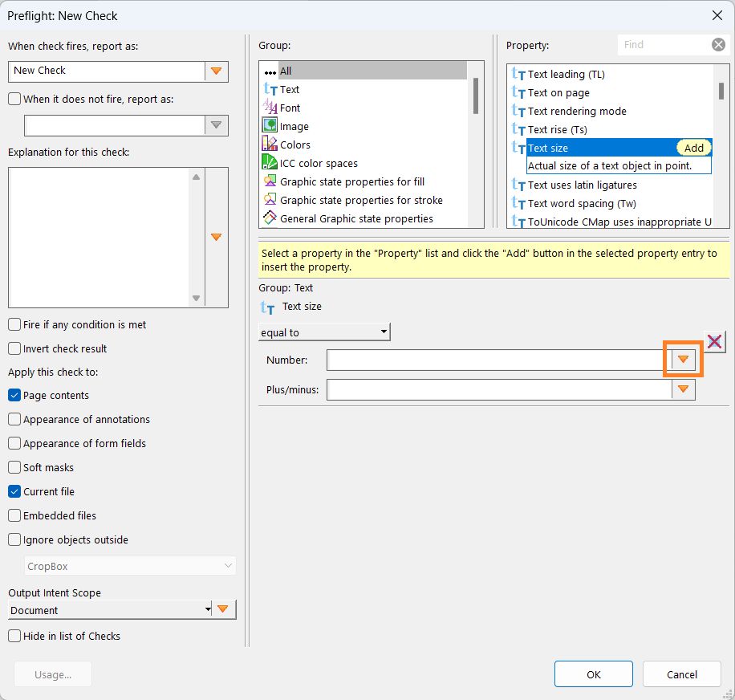Click Explanation box scroll up arrow

coord(197,177)
